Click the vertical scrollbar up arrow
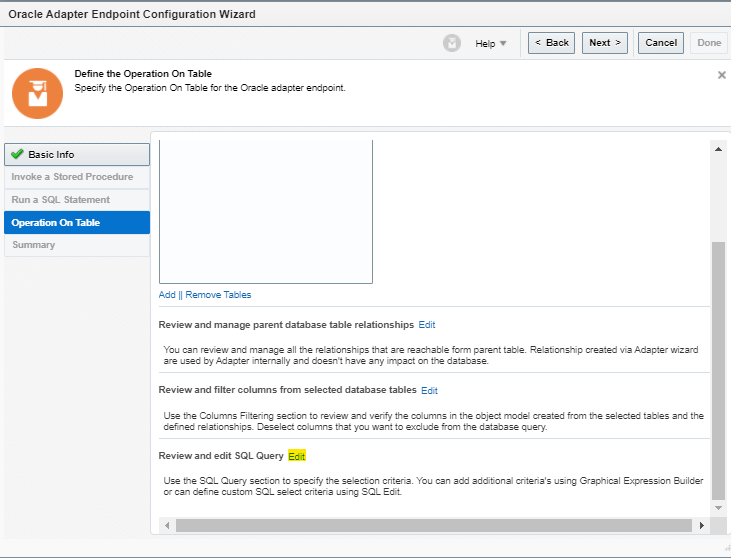Image resolution: width=731 pixels, height=558 pixels. tap(717, 149)
